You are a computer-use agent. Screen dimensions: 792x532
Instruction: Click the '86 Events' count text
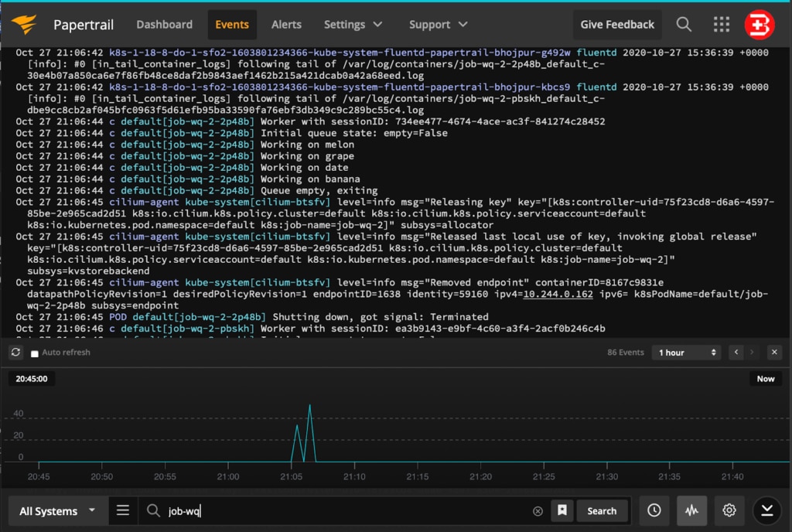tap(625, 353)
